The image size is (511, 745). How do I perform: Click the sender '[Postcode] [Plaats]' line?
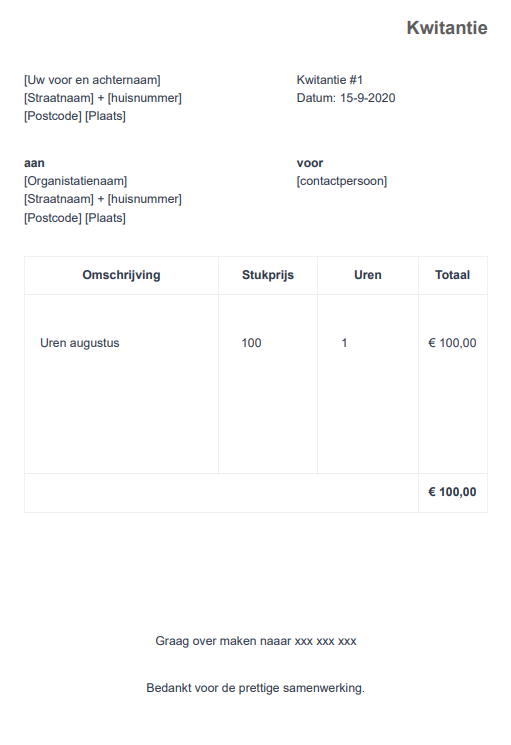(x=75, y=116)
